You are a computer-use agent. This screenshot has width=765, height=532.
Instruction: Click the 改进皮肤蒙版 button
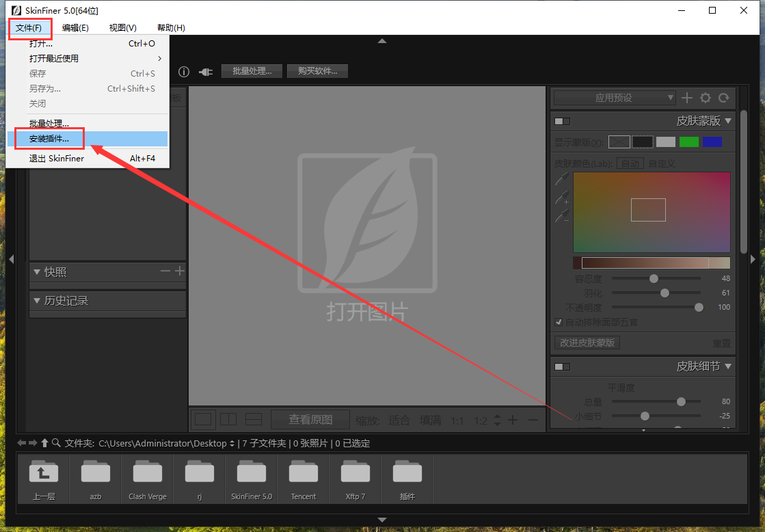point(587,343)
